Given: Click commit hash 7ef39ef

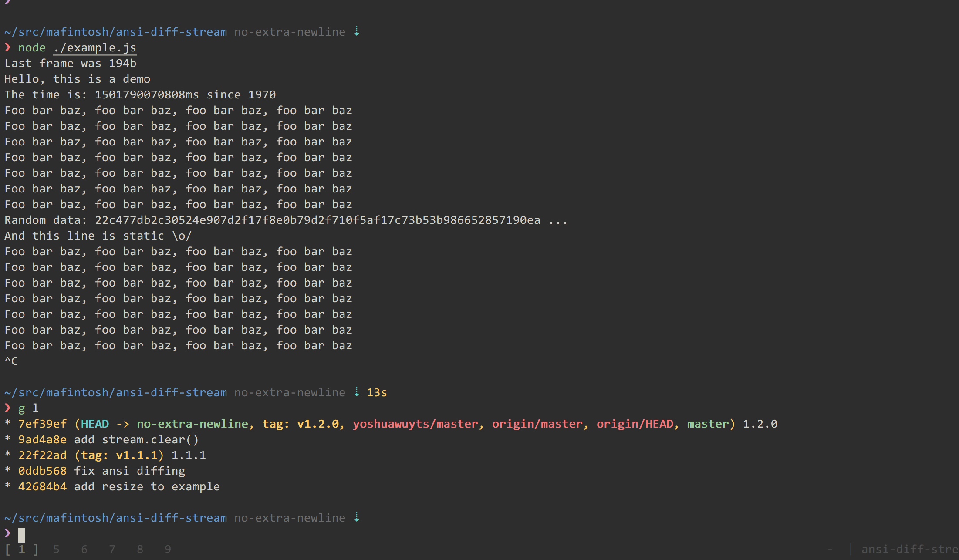Looking at the screenshot, I should 42,424.
